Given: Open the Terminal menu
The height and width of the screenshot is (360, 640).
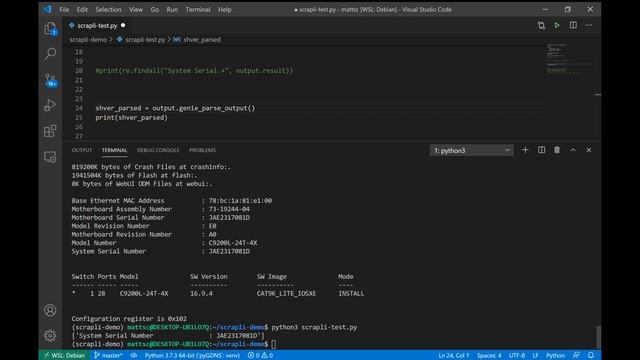Looking at the screenshot, I should [198, 9].
